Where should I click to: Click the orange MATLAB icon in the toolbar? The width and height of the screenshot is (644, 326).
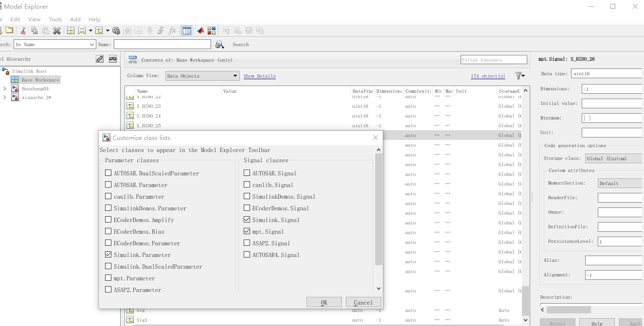coord(200,30)
